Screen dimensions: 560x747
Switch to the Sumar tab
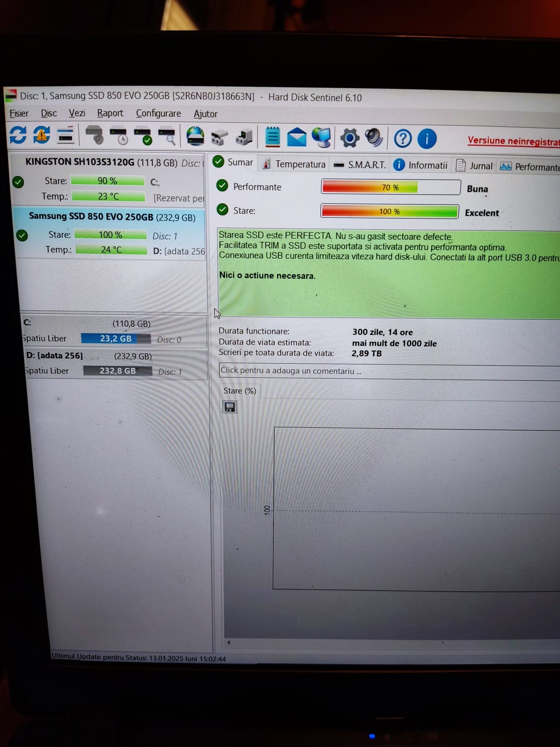point(233,162)
